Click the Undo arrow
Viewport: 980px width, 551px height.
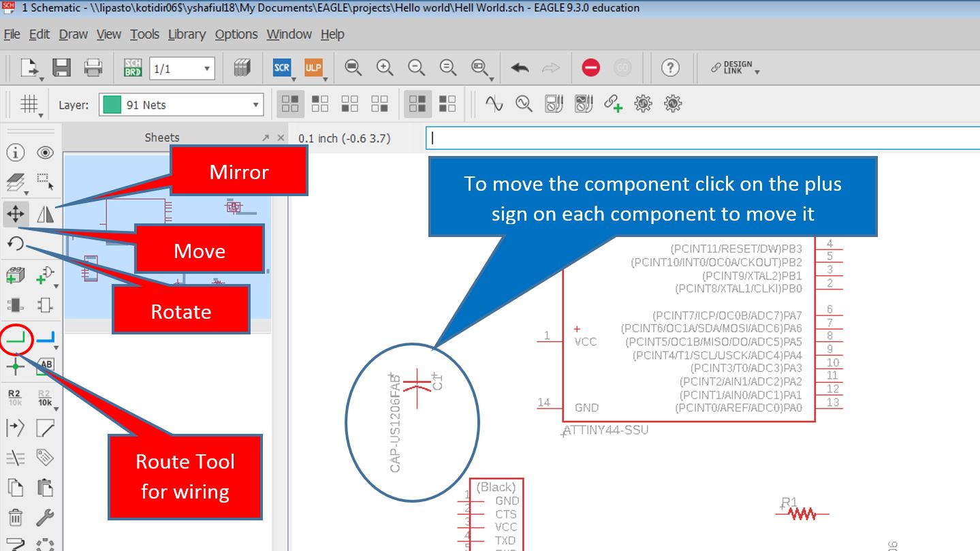(520, 67)
